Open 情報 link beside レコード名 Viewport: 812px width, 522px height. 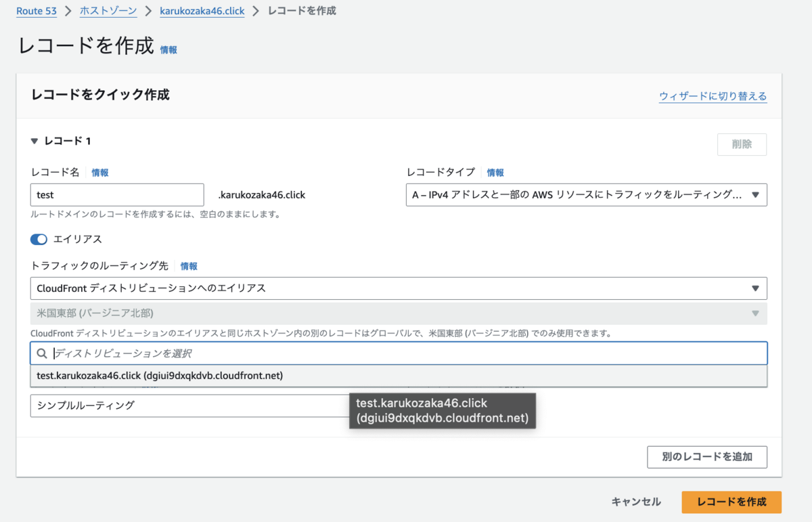tap(100, 173)
